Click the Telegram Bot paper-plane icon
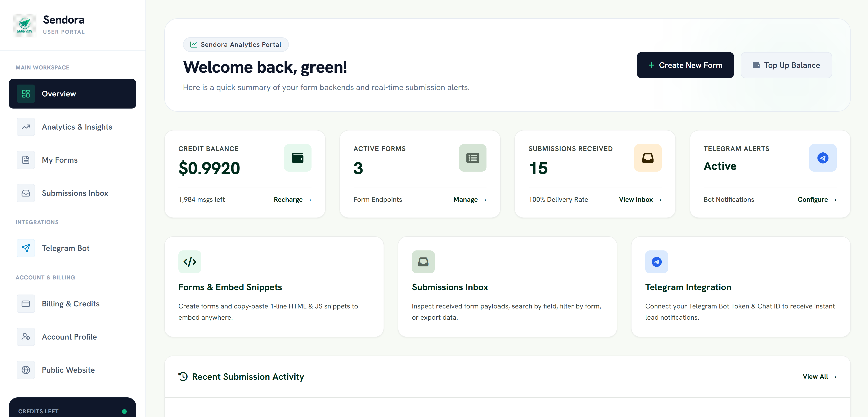This screenshot has width=868, height=417. pos(26,248)
